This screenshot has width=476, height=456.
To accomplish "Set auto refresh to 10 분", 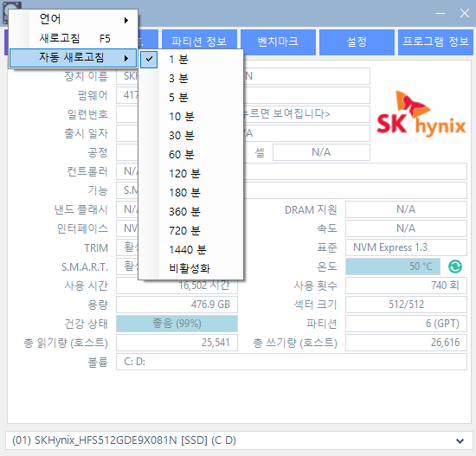I will pos(190,117).
